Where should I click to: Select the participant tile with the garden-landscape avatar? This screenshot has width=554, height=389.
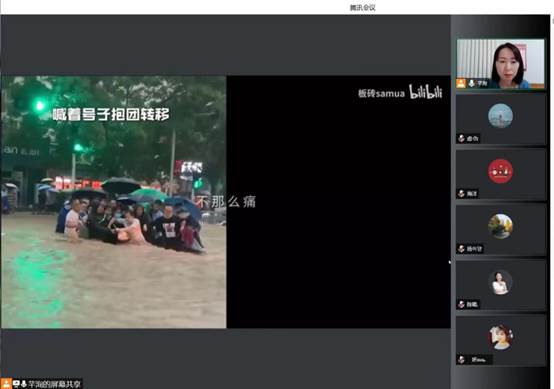(x=500, y=230)
